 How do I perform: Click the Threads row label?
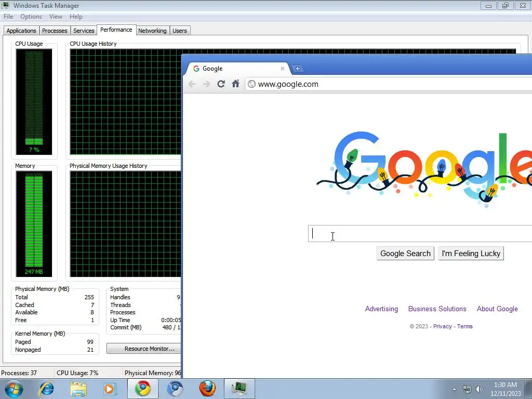(x=121, y=305)
